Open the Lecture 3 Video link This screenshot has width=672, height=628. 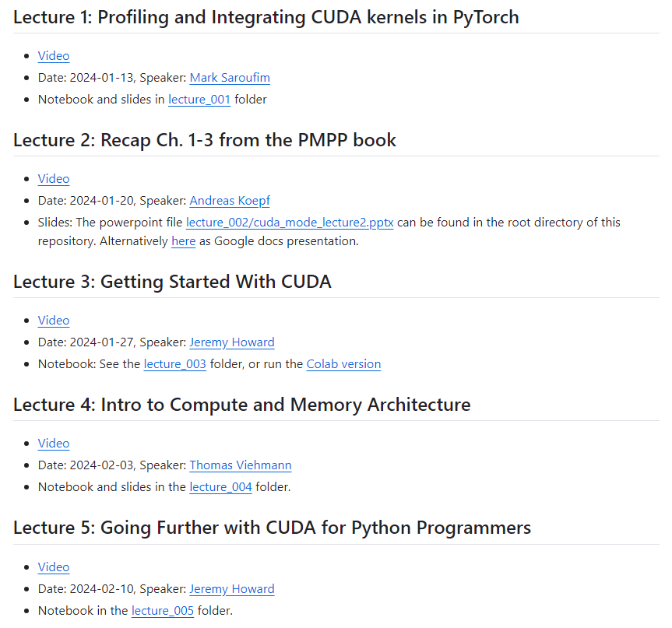[x=54, y=321]
